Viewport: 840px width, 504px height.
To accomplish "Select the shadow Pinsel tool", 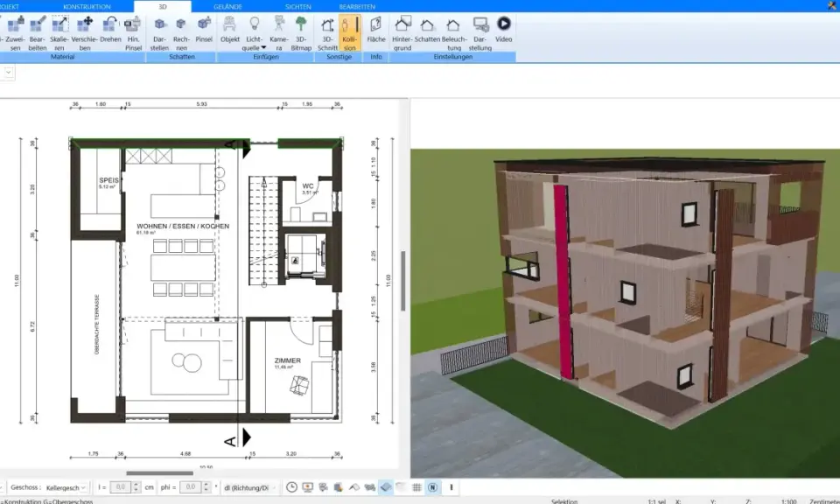I will [204, 30].
